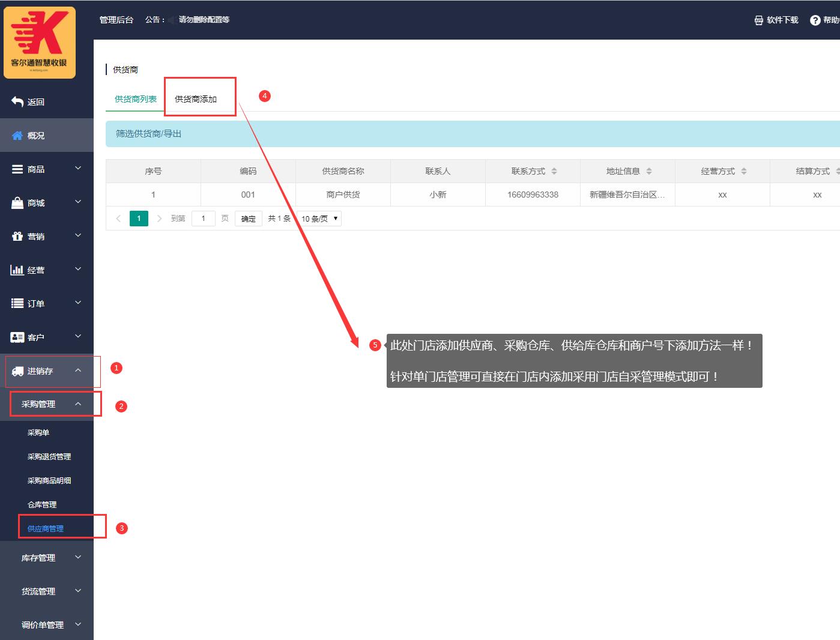Click page number 1 button
This screenshot has height=640, width=840.
[139, 219]
